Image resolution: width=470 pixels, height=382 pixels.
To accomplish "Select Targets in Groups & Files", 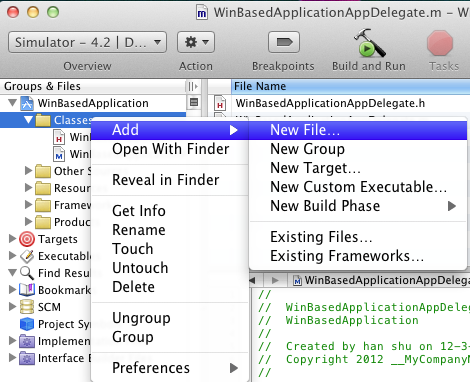I will (x=57, y=239).
